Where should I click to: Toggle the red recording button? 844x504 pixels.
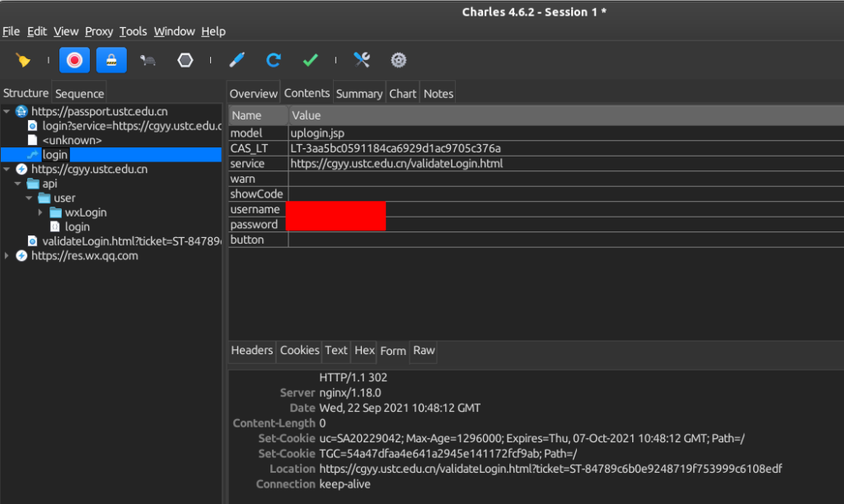click(74, 60)
